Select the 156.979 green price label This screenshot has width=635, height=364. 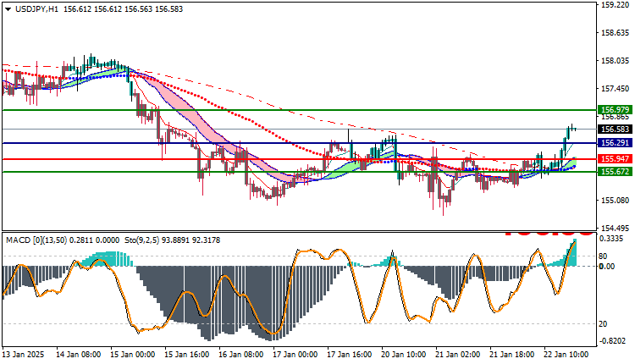tap(616, 110)
